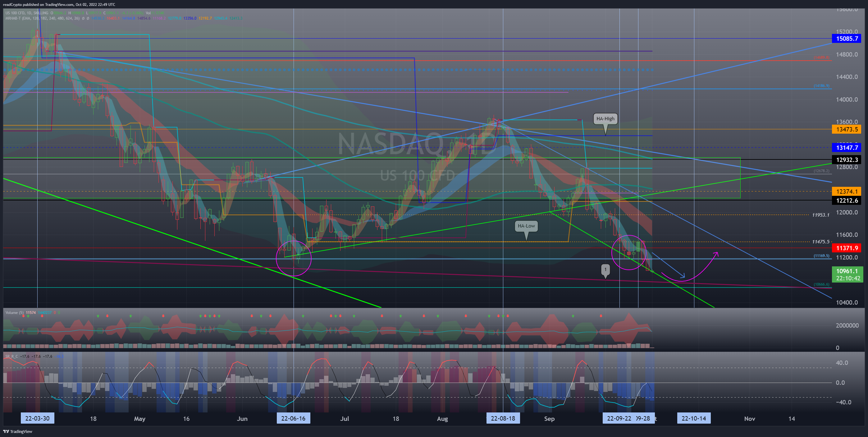868x437 pixels.
Task: Click the 11953.1 dotted level value
Action: tap(820, 215)
